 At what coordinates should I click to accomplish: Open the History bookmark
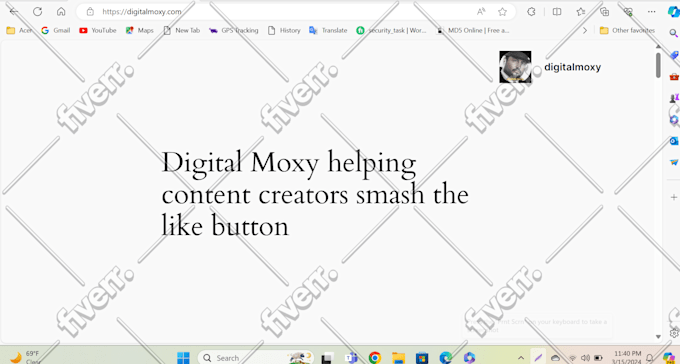coord(284,30)
